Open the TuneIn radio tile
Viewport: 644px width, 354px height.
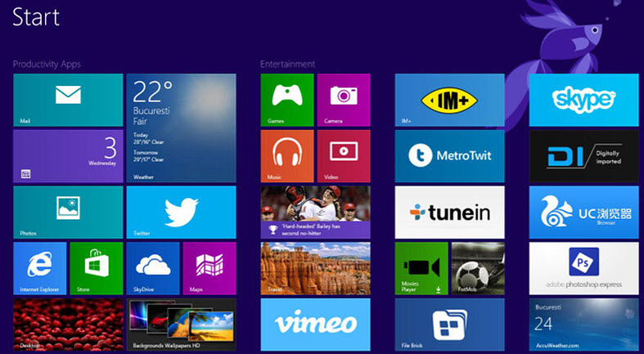pyautogui.click(x=449, y=212)
